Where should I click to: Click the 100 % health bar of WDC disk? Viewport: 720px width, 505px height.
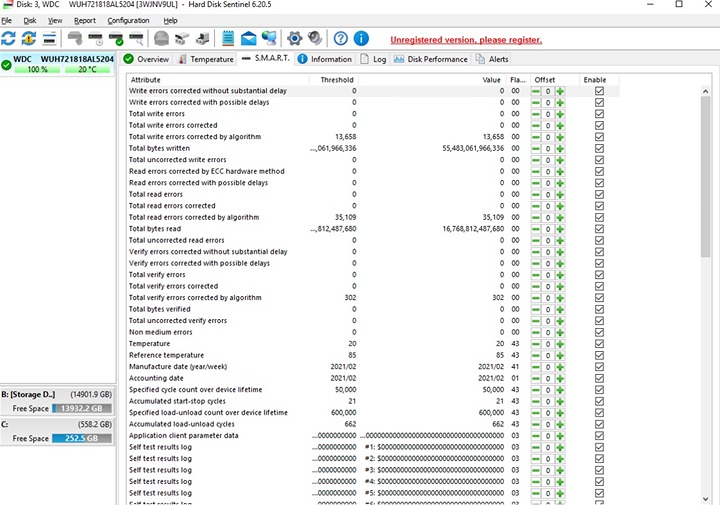37,69
